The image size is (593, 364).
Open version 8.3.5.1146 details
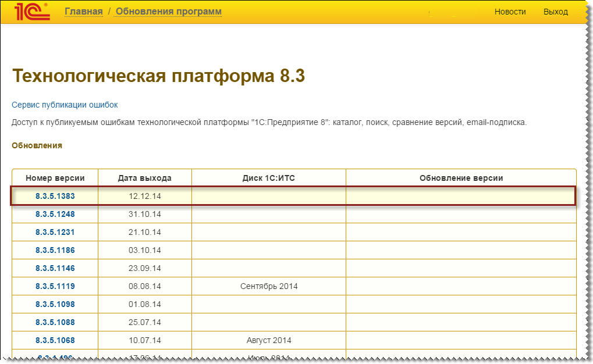(54, 268)
